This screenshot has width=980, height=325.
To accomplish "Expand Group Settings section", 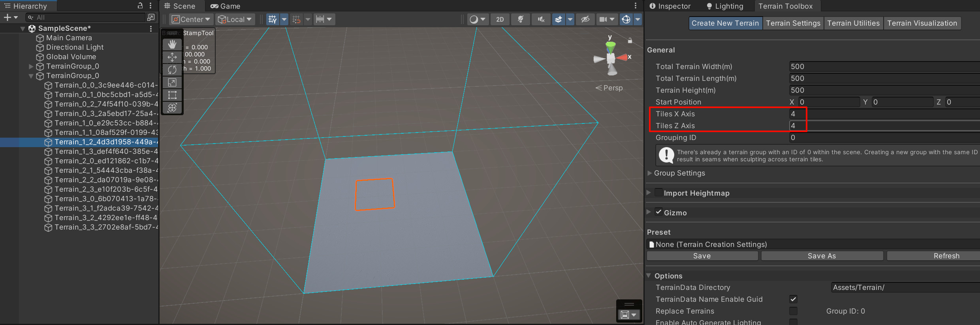I will [650, 173].
